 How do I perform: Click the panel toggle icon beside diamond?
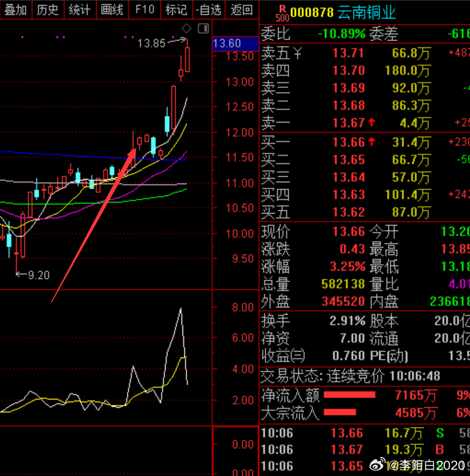(203, 29)
